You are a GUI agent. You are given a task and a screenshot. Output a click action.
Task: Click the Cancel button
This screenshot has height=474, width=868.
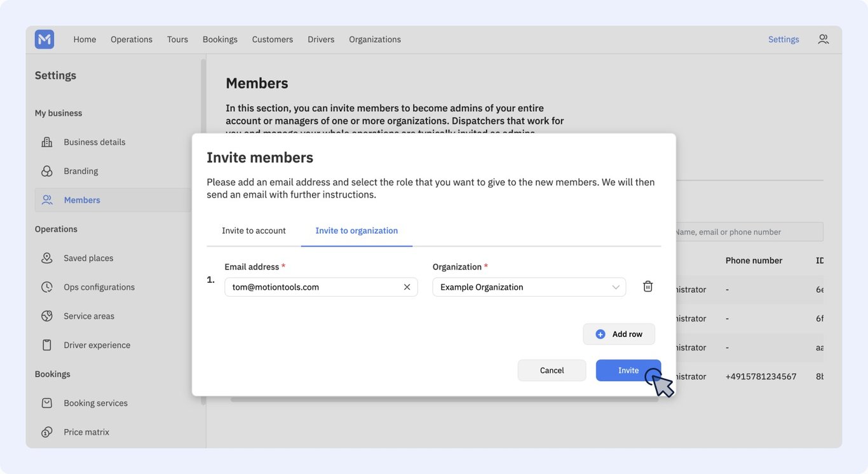coord(552,370)
